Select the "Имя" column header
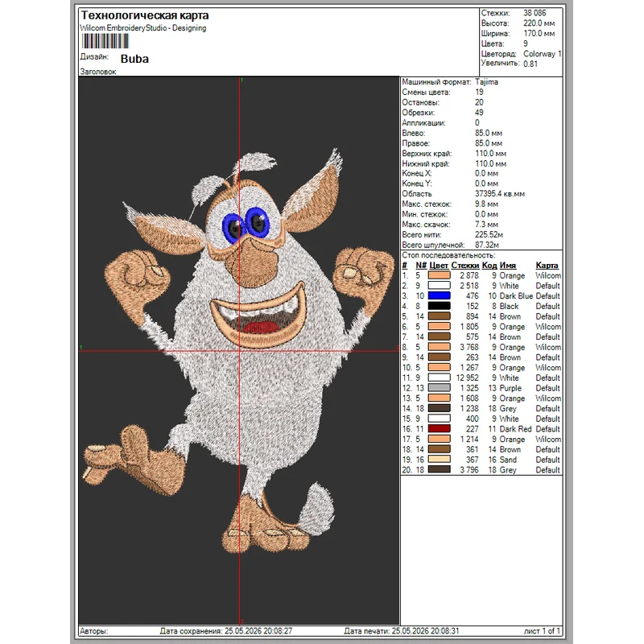The image size is (644, 644). pyautogui.click(x=508, y=266)
